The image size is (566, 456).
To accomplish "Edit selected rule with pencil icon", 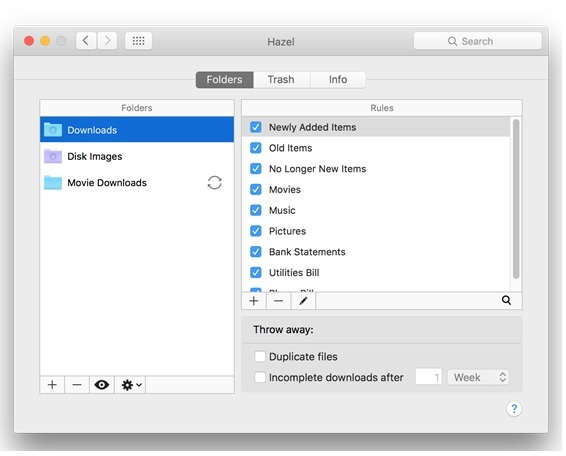I will pyautogui.click(x=303, y=301).
